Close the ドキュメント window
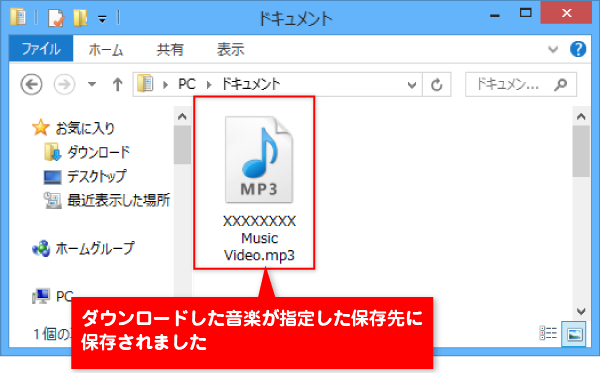 coord(566,13)
